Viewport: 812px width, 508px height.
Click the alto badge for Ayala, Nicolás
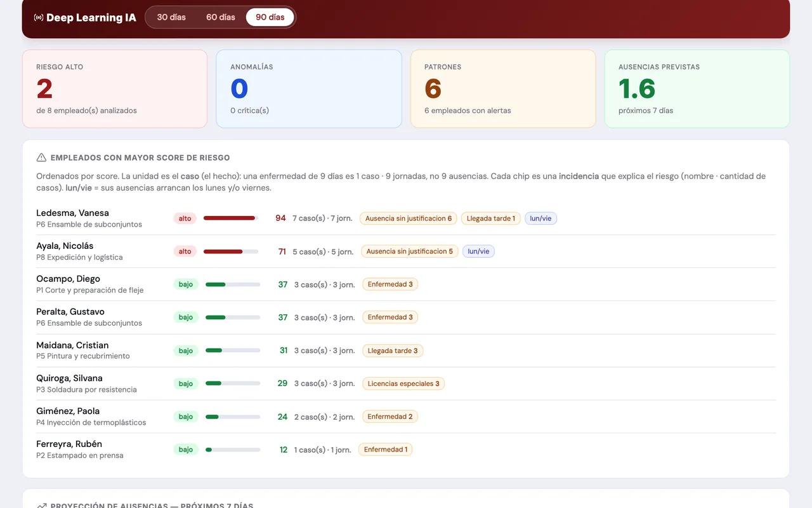coord(185,251)
